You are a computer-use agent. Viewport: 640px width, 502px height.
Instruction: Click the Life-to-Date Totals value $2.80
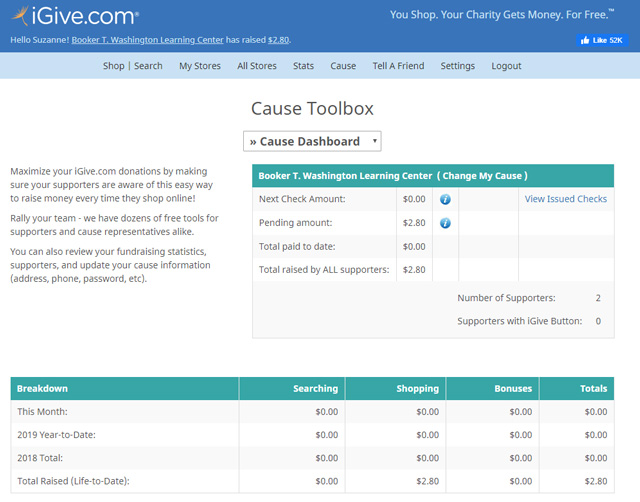(x=596, y=481)
